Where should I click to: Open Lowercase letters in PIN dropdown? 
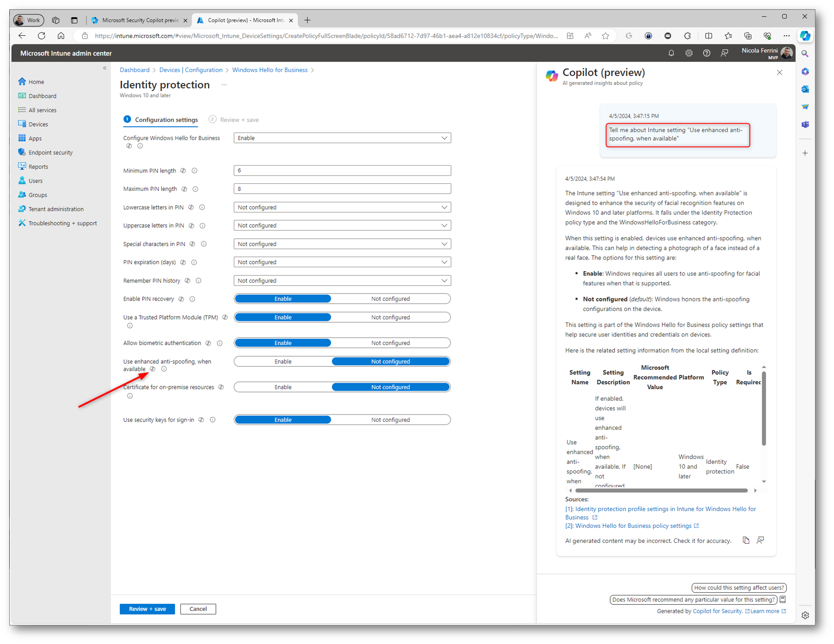(342, 207)
